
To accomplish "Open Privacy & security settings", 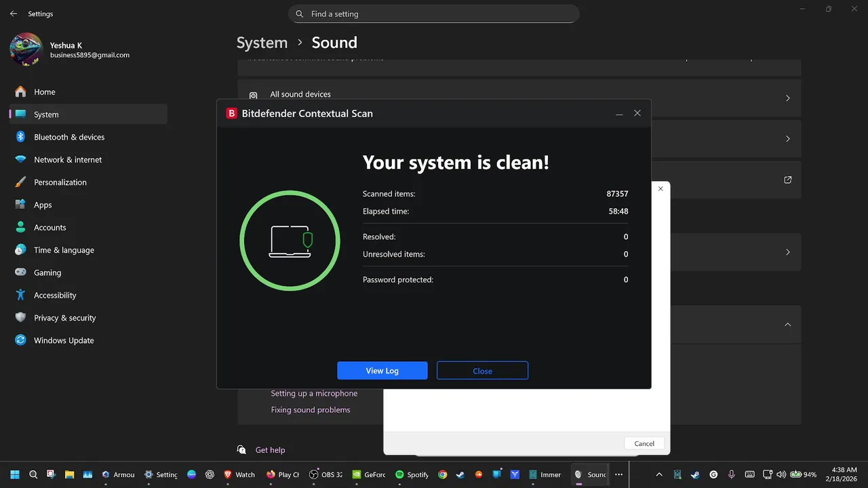I will 88,318.
